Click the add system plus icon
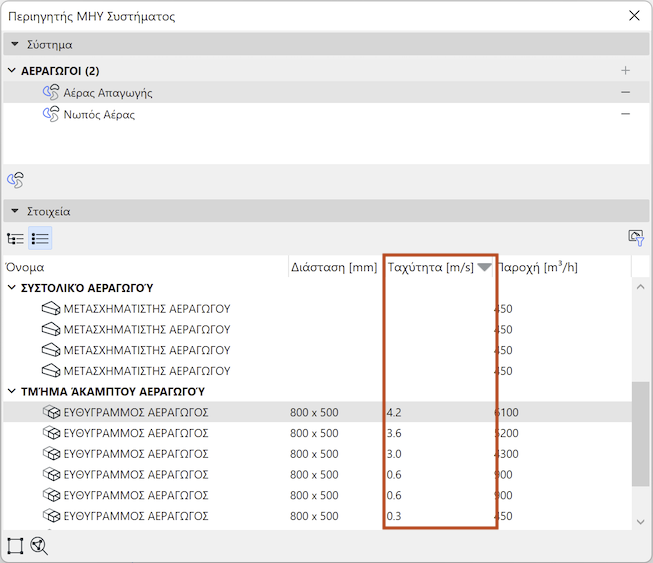Screen dimensions: 653x563 [x=626, y=71]
